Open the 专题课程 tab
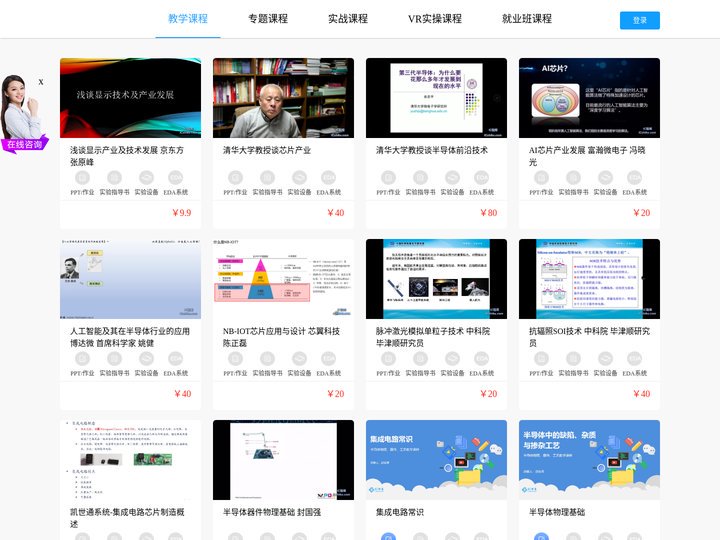The height and width of the screenshot is (540, 720). coord(268,19)
